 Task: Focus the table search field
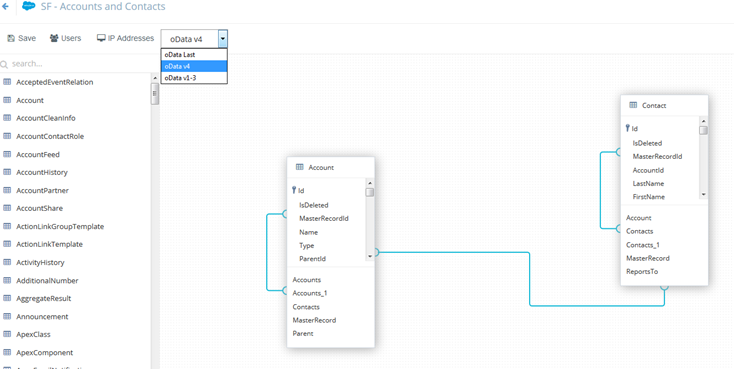(80, 64)
